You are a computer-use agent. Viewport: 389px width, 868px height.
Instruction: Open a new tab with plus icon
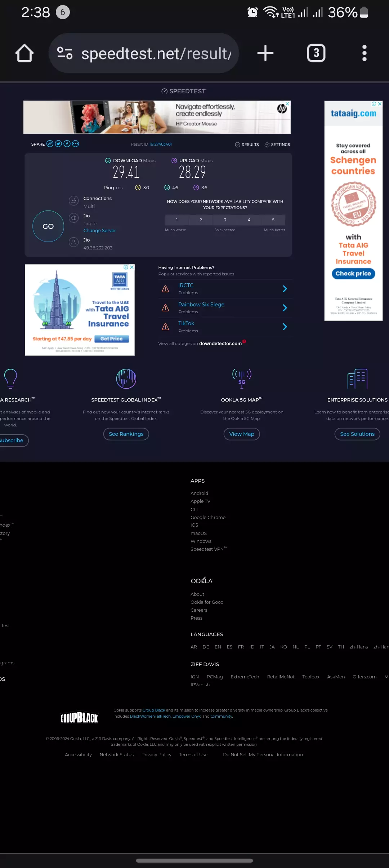pyautogui.click(x=265, y=53)
